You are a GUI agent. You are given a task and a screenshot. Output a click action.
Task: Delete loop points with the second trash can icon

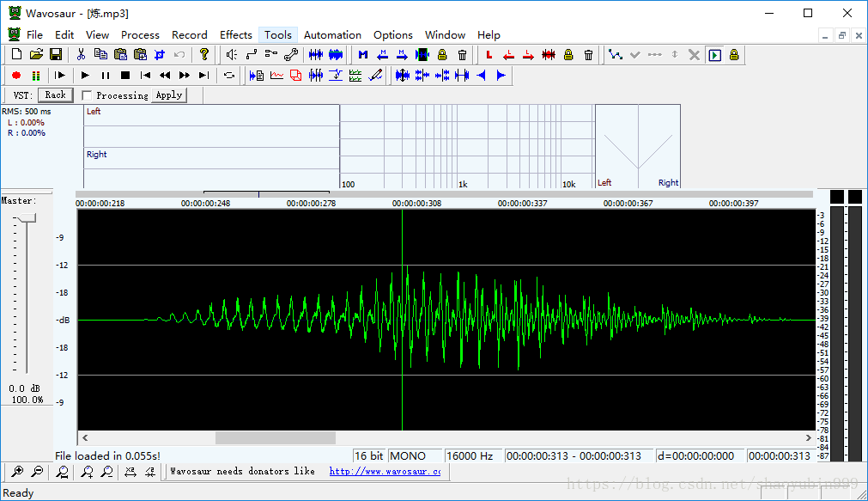[x=588, y=55]
